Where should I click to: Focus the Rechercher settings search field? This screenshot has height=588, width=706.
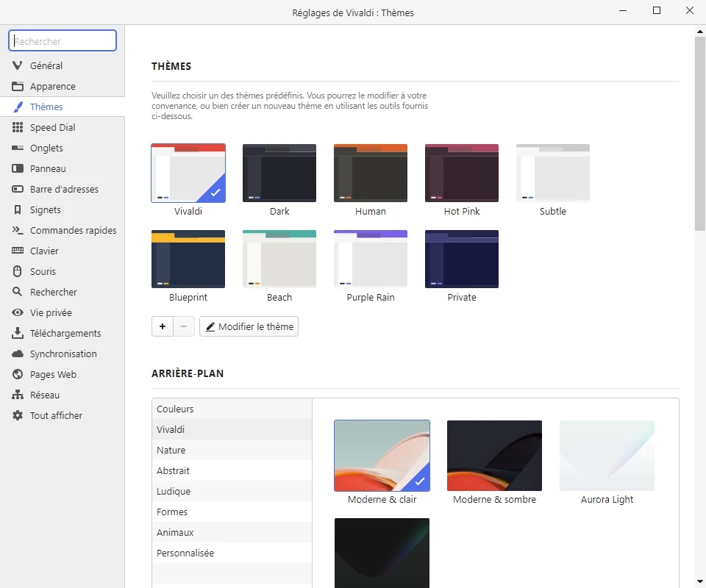(x=63, y=41)
